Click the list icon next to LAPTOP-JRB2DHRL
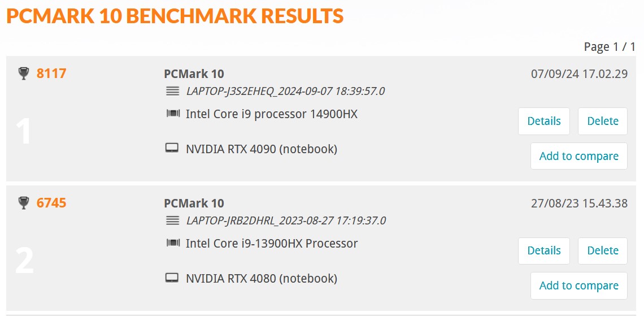This screenshot has height=316, width=644. click(x=172, y=220)
